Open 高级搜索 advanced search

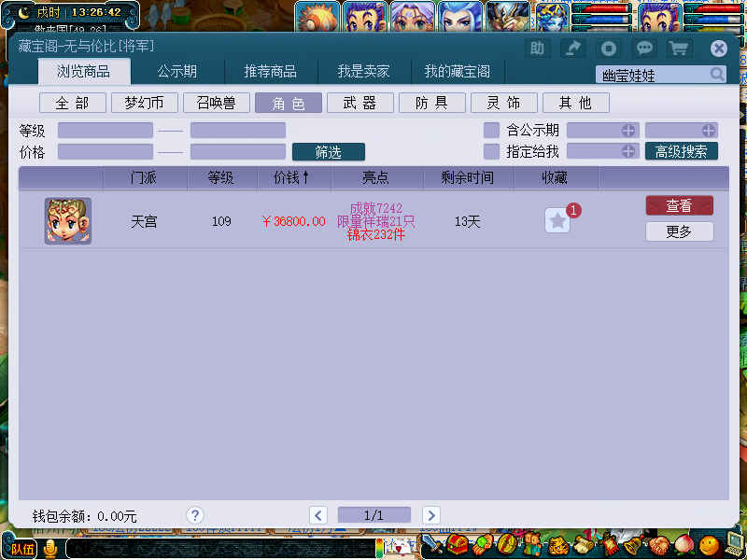point(682,151)
